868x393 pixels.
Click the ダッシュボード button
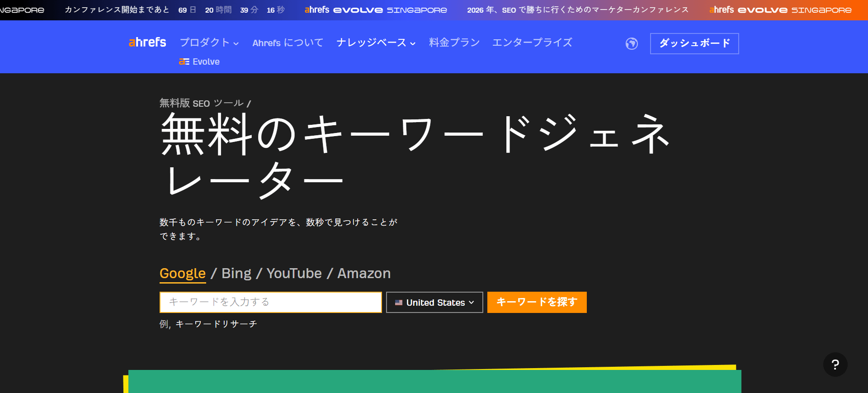coord(694,43)
